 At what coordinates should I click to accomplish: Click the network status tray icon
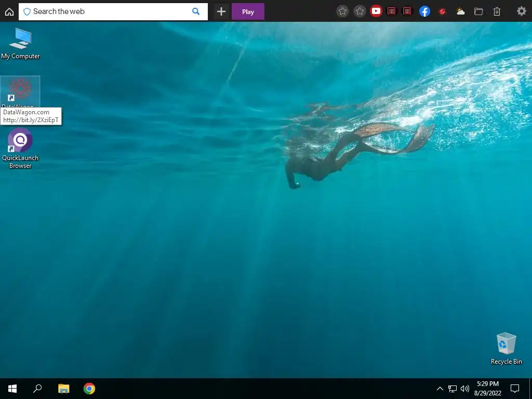453,389
